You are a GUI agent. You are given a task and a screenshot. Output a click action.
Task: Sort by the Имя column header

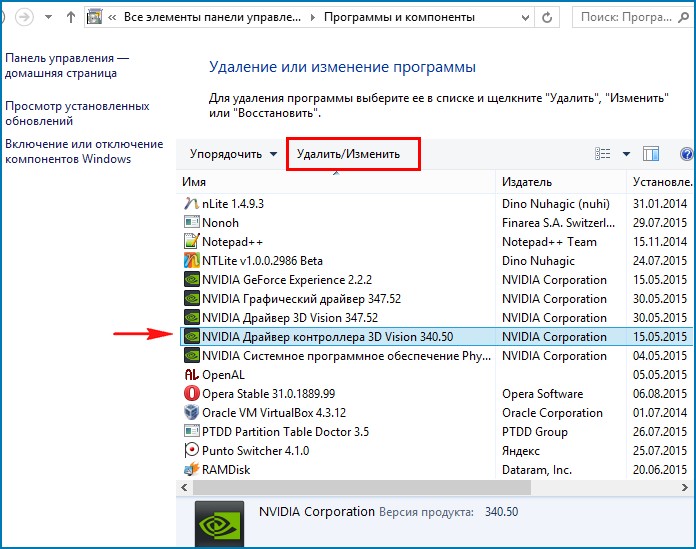tap(336, 182)
